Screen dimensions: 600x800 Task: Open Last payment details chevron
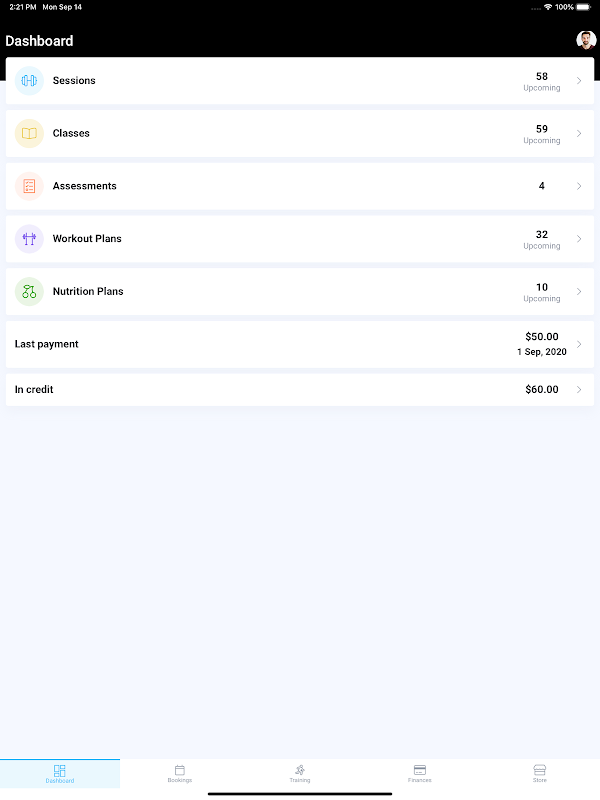[x=579, y=344]
